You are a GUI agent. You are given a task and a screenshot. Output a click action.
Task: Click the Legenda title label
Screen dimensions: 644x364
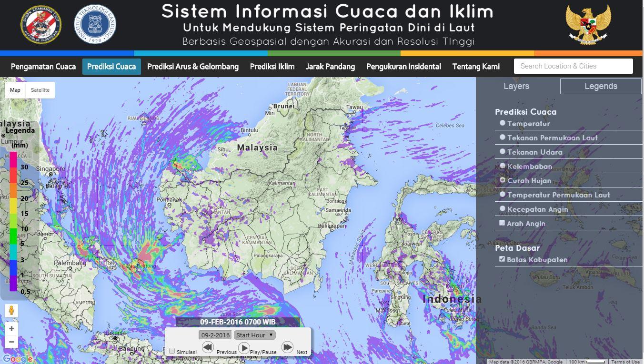(x=20, y=130)
